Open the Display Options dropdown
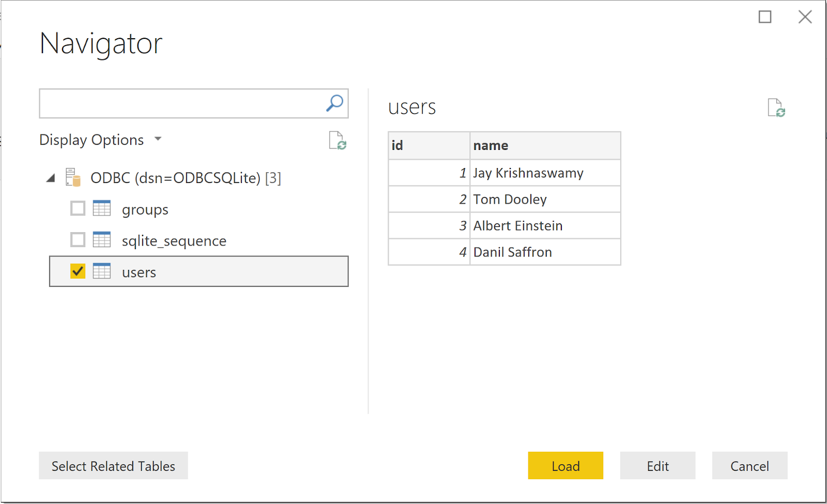 click(x=158, y=139)
